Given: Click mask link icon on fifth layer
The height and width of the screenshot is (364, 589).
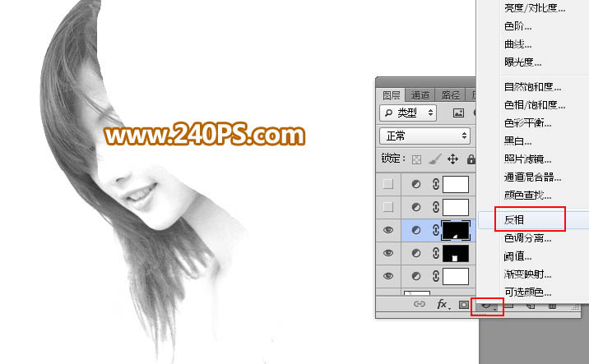Looking at the screenshot, I should 436,276.
